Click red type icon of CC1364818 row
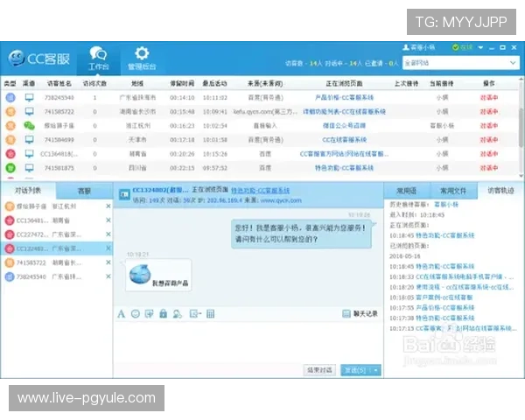 click(x=10, y=154)
